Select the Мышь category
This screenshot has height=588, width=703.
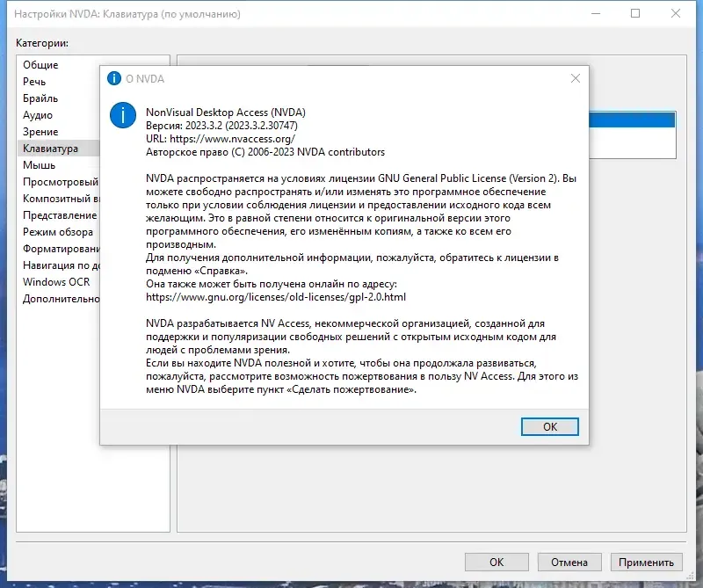(40, 165)
